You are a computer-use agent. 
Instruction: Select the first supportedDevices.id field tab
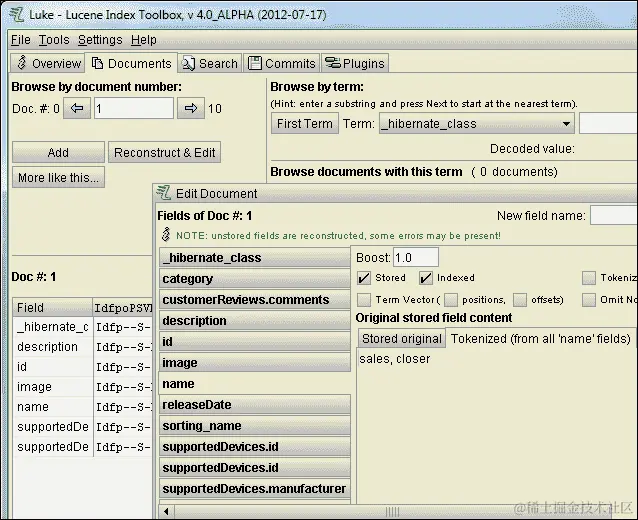(255, 447)
